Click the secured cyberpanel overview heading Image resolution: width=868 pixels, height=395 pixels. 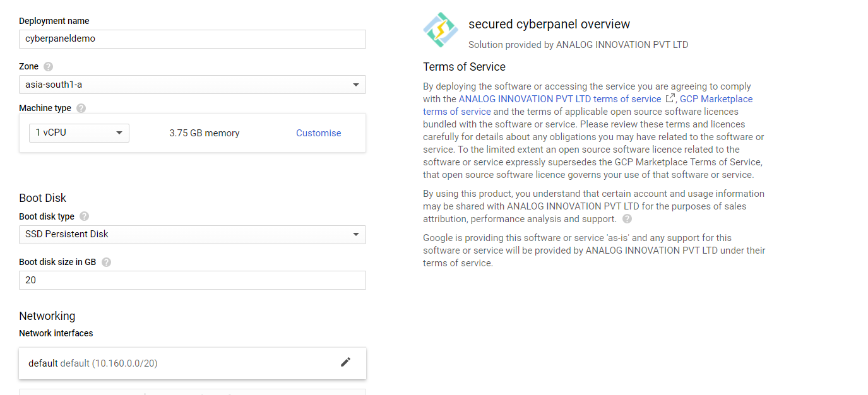tap(549, 24)
